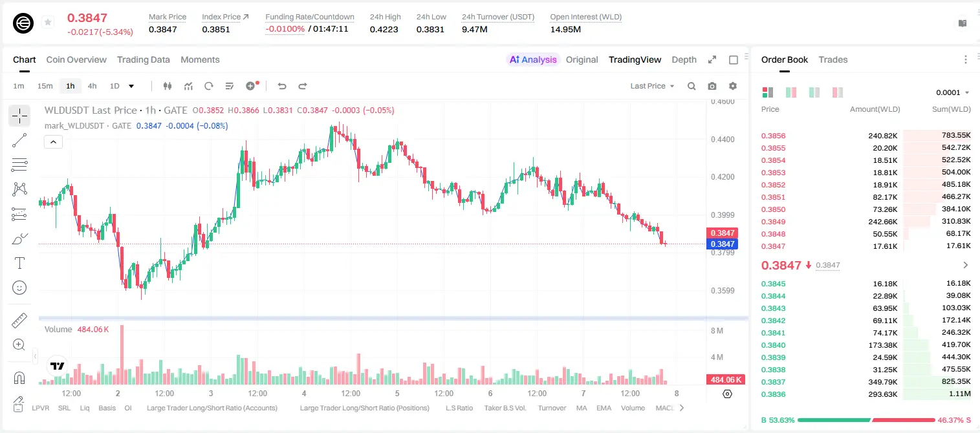Open chart settings gear icon
This screenshot has height=433, width=980.
pos(733,86)
